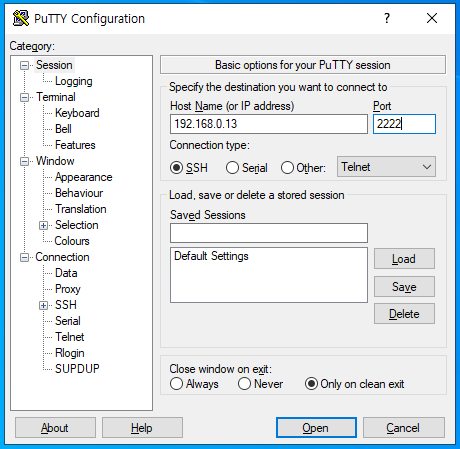
Task: Open the SSH category in tree
Action: tap(66, 305)
